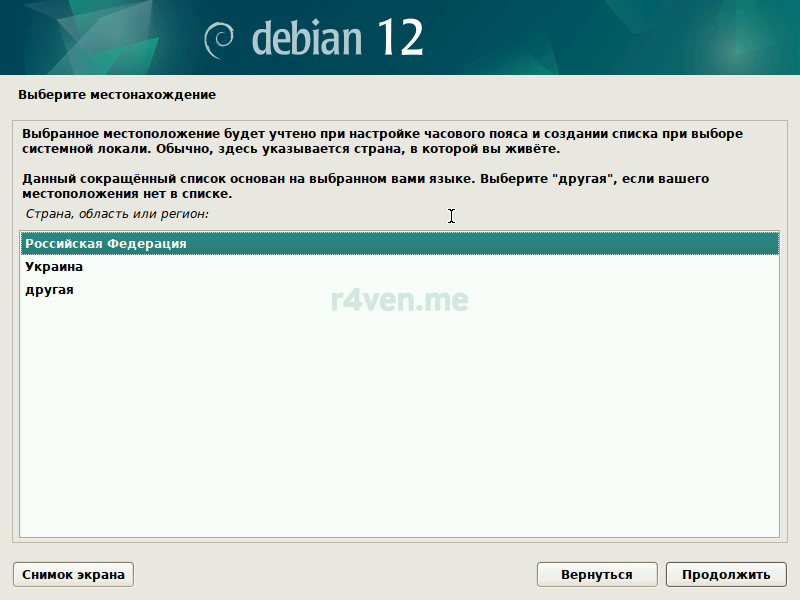Viewport: 800px width, 600px height.
Task: Take a screenshot with Снимок экрана
Action: [73, 574]
